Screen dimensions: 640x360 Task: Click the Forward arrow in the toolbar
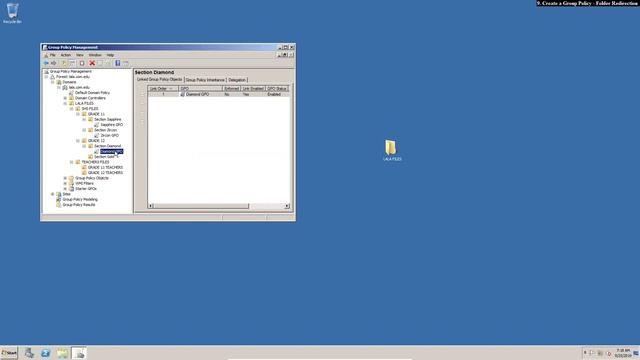tap(53, 63)
